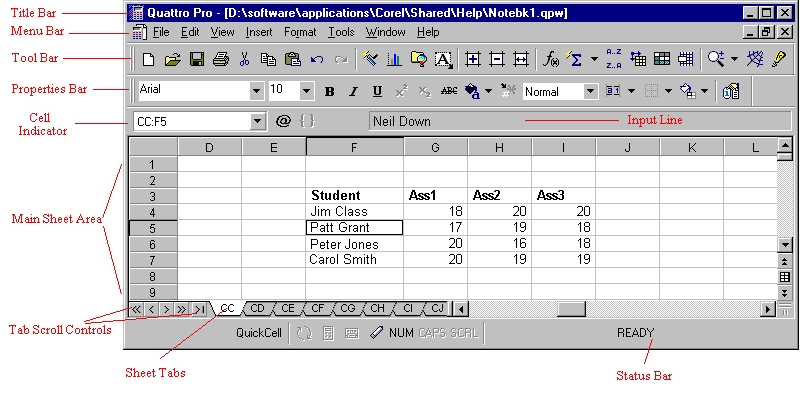Select the cell containing Carol Smith
Viewport: 800px width, 400px height.
[x=355, y=260]
